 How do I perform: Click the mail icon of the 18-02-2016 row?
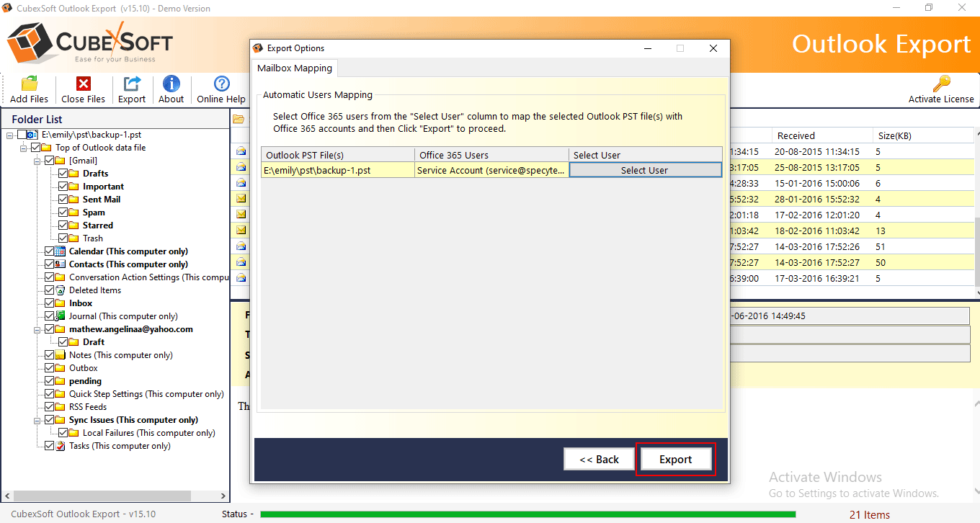241,230
